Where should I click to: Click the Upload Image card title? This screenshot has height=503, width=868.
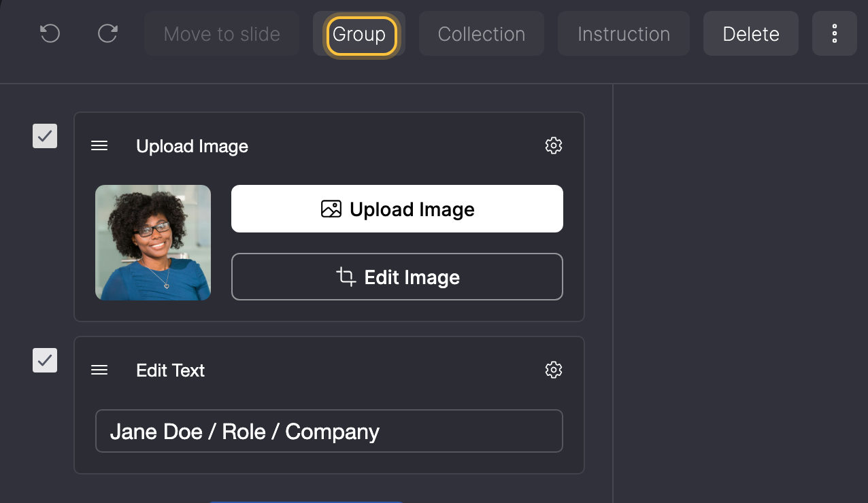[x=192, y=146]
